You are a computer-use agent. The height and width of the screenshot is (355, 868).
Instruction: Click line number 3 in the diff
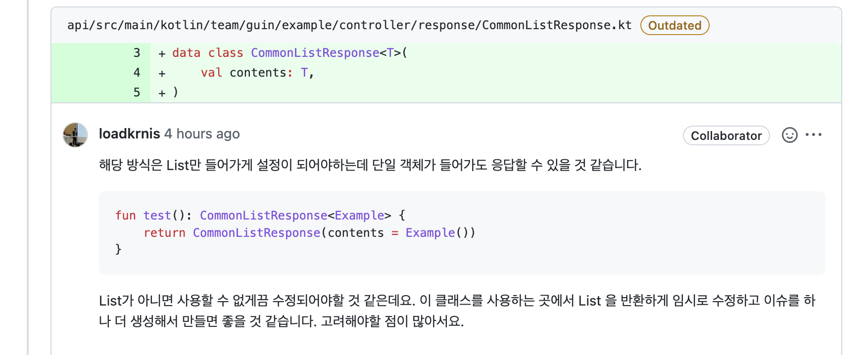[x=137, y=53]
